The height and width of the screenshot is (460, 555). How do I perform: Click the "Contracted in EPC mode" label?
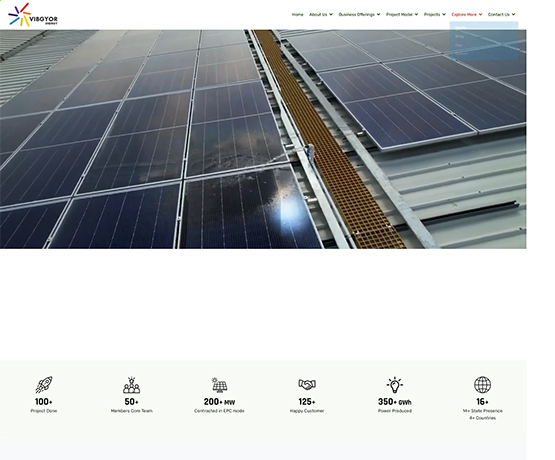click(219, 411)
